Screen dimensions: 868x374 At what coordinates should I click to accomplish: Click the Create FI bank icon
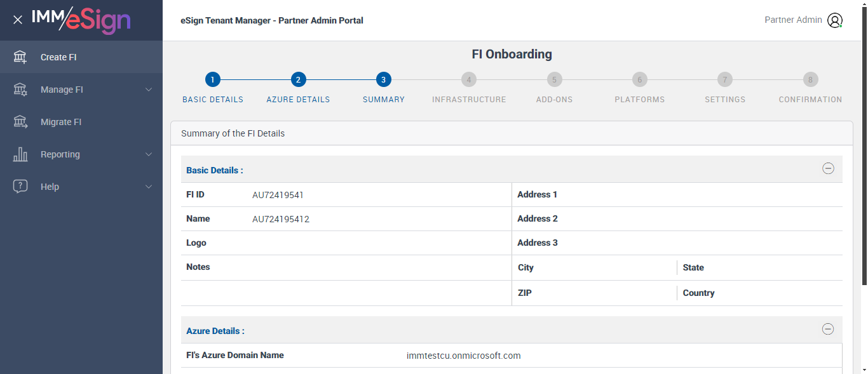tap(20, 57)
